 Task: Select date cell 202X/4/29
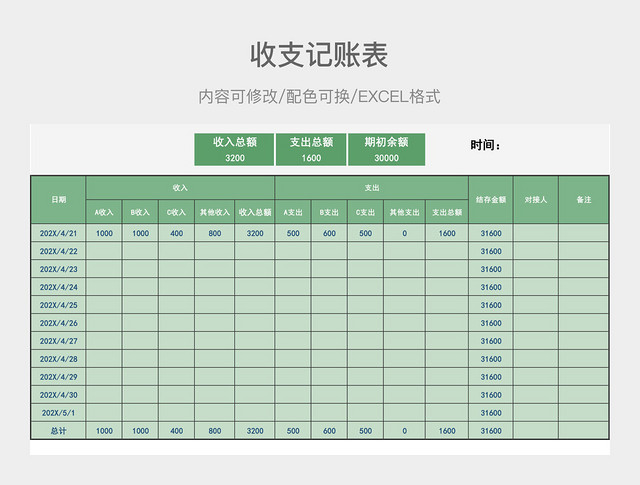[58, 377]
